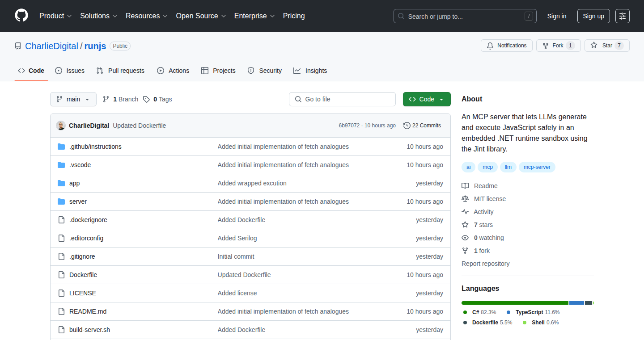Open the .editorconfig file
This screenshot has height=340, width=644.
(x=86, y=238)
